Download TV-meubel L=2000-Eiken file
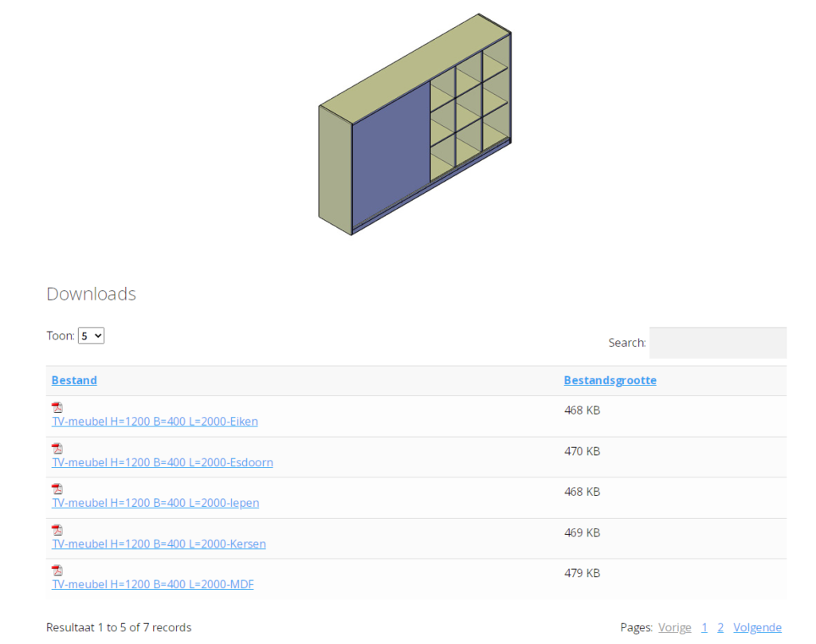 [155, 422]
